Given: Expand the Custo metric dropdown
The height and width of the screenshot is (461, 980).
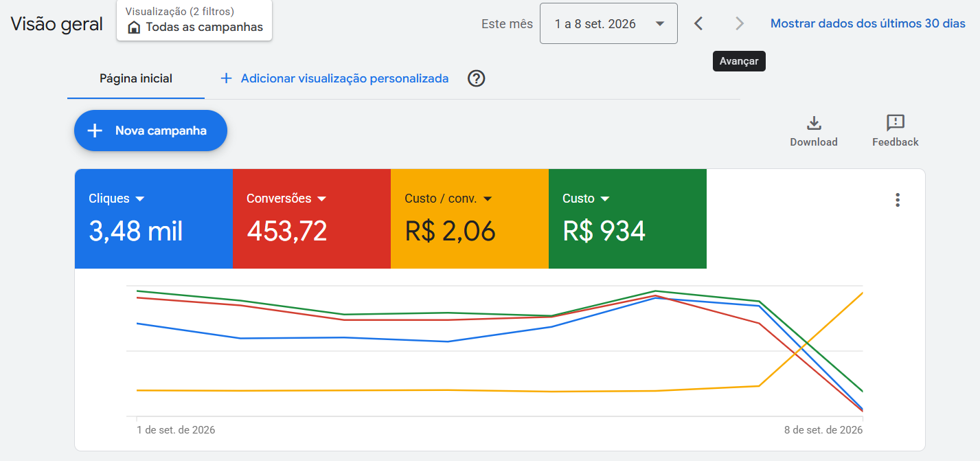Looking at the screenshot, I should 605,199.
